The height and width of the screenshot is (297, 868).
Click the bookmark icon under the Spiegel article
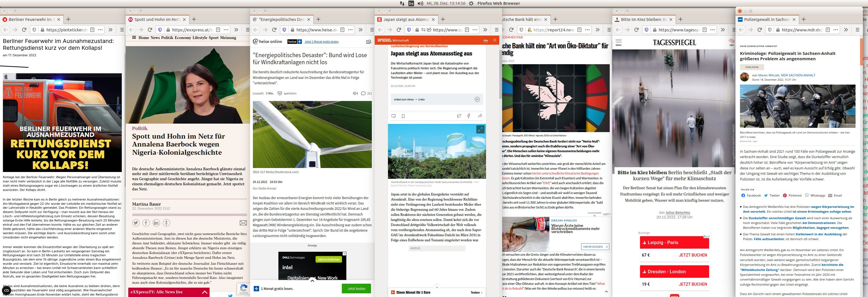[x=403, y=116]
